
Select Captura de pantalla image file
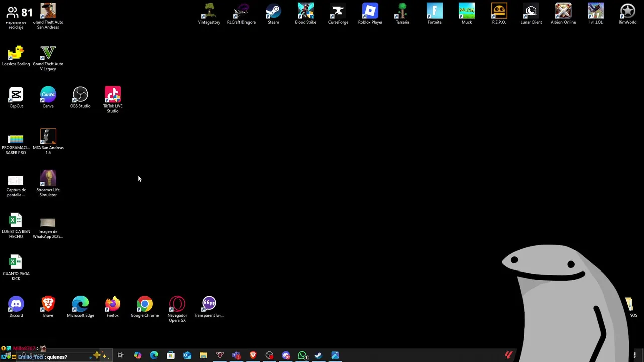[16, 186]
